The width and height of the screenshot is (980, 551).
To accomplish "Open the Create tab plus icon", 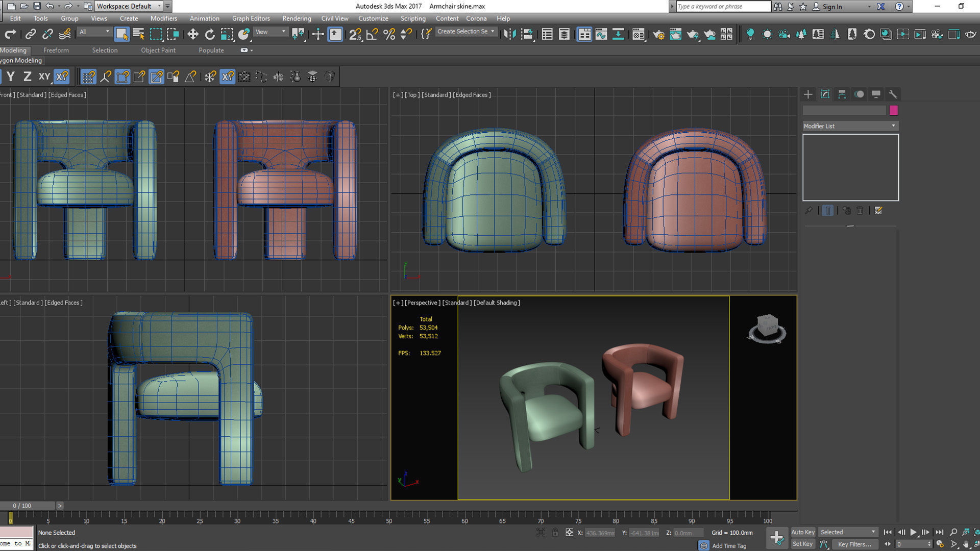I will click(x=808, y=94).
